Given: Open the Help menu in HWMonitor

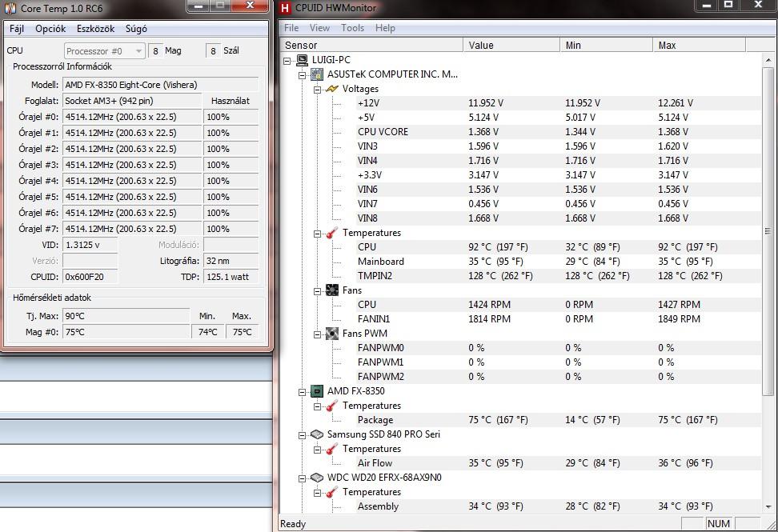Looking at the screenshot, I should [x=386, y=28].
